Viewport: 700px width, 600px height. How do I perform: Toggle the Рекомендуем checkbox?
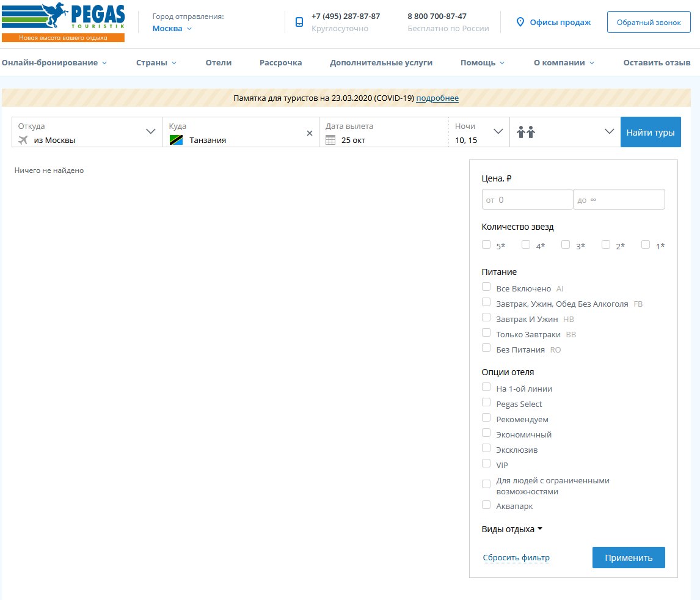(486, 417)
